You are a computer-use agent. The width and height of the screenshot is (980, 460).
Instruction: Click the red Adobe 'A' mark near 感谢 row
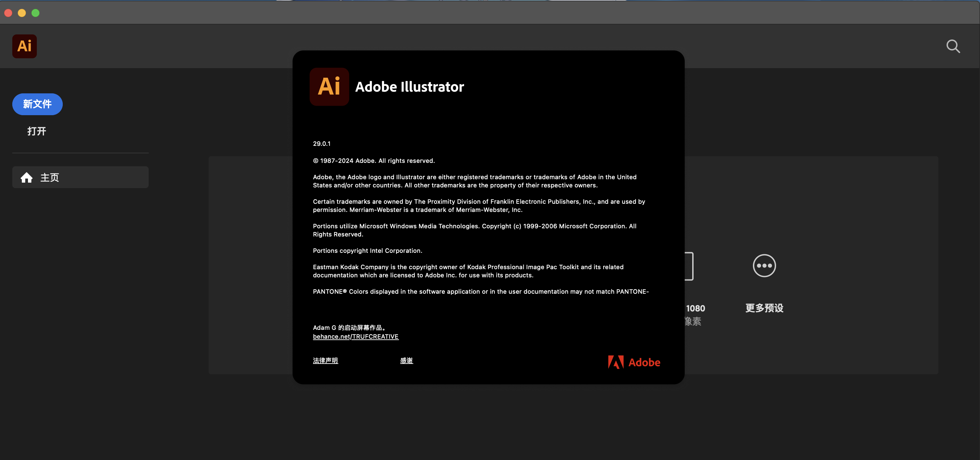[615, 362]
